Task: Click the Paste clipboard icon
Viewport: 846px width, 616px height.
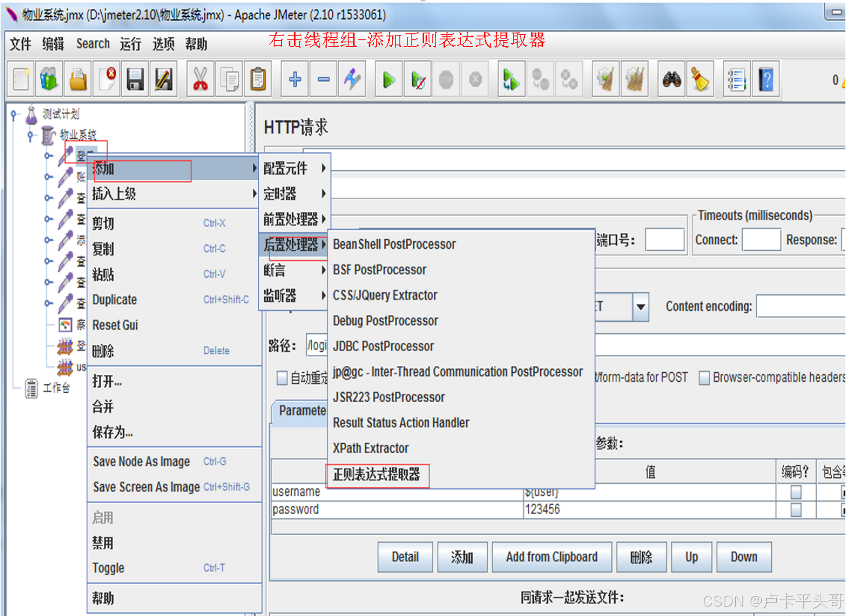Action: pos(258,79)
